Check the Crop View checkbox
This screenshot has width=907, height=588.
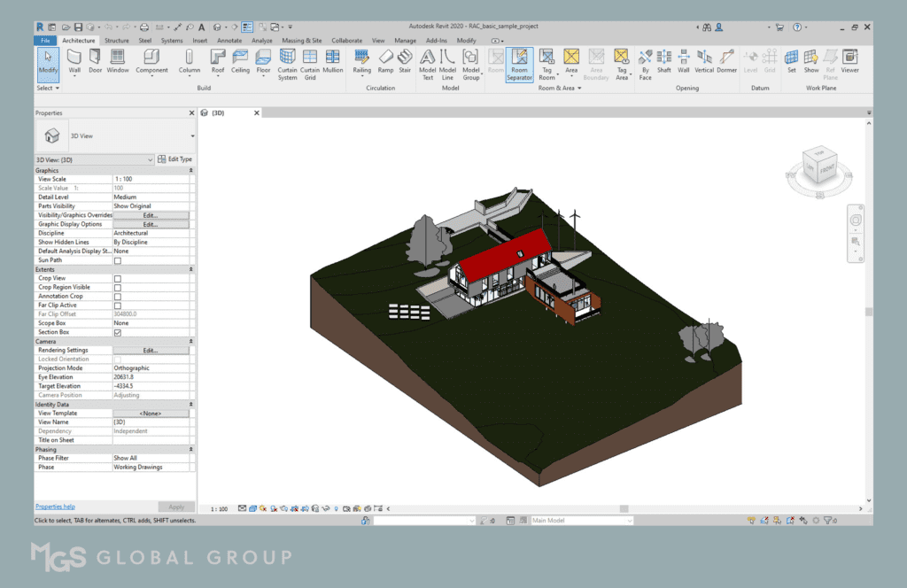click(x=116, y=278)
